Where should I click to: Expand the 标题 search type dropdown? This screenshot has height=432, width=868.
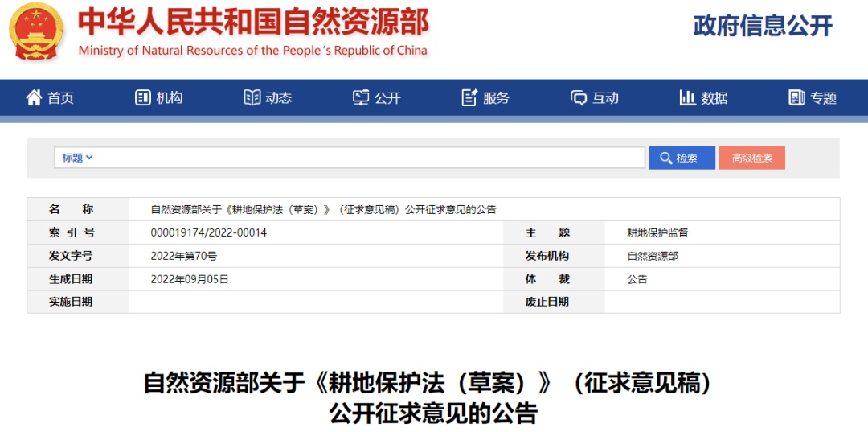pyautogui.click(x=78, y=158)
